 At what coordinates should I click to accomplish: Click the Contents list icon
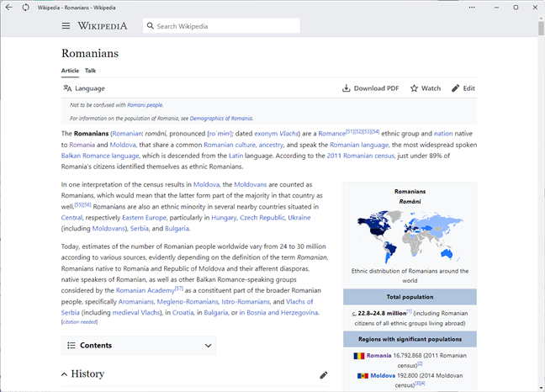(x=71, y=345)
